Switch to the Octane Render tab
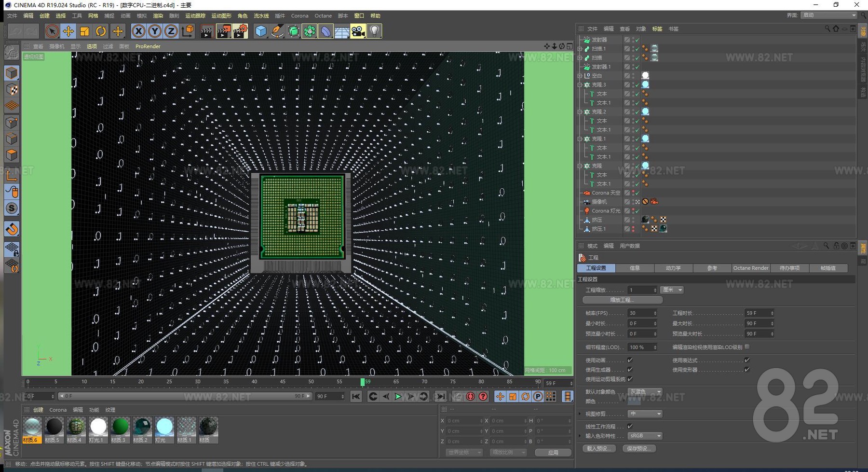This screenshot has width=868, height=472. 750,268
